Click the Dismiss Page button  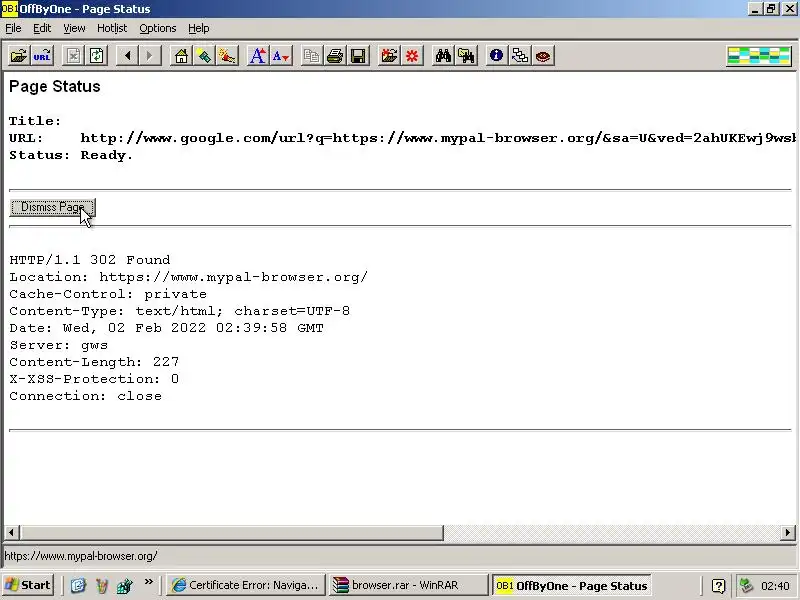(x=52, y=207)
